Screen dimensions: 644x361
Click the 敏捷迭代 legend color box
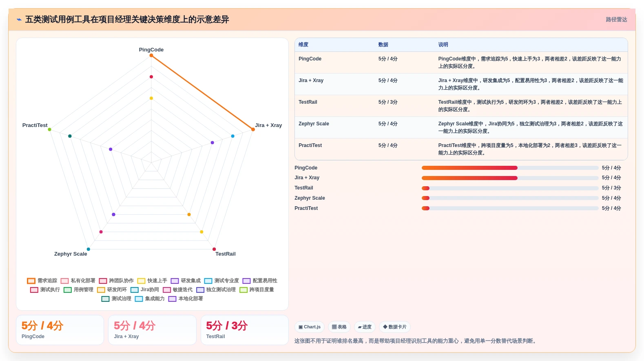coord(166,290)
